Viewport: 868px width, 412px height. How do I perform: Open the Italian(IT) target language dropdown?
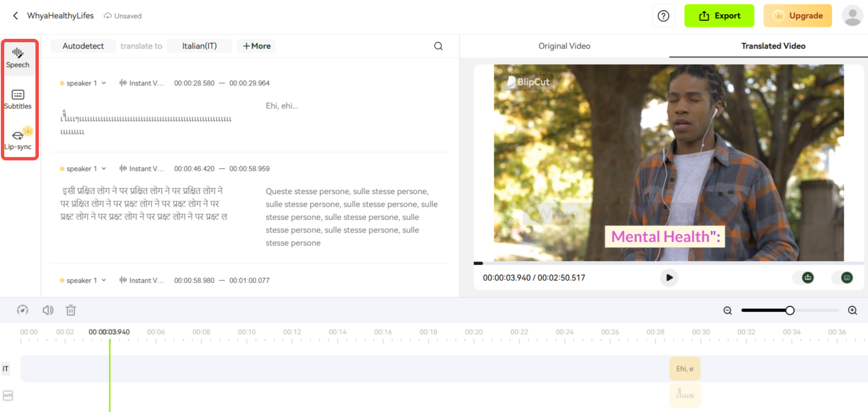pos(199,46)
